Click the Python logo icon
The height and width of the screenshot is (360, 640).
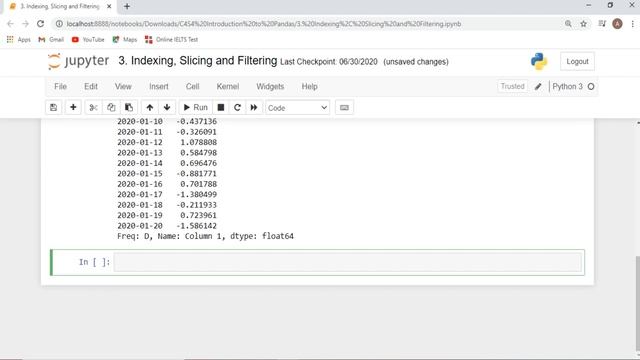point(539,62)
